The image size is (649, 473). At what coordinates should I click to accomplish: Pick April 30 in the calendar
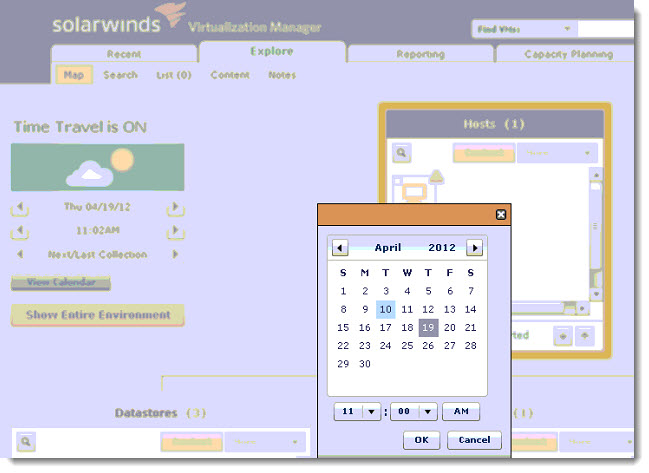pos(365,364)
